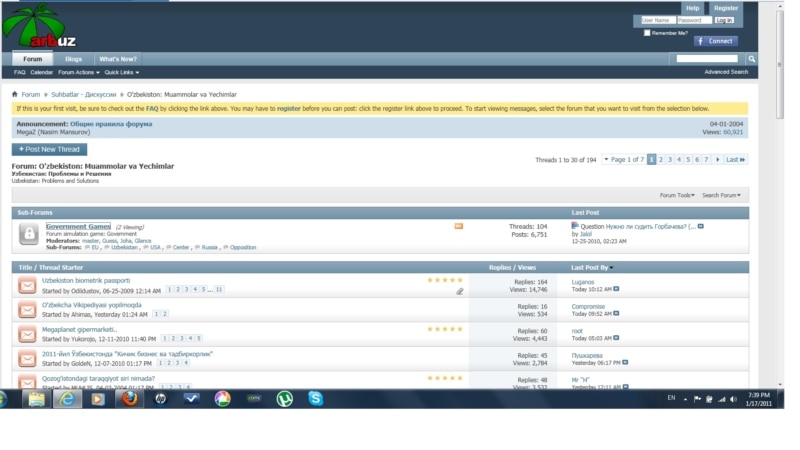Click the User Name input field
800x450 pixels.
(657, 20)
